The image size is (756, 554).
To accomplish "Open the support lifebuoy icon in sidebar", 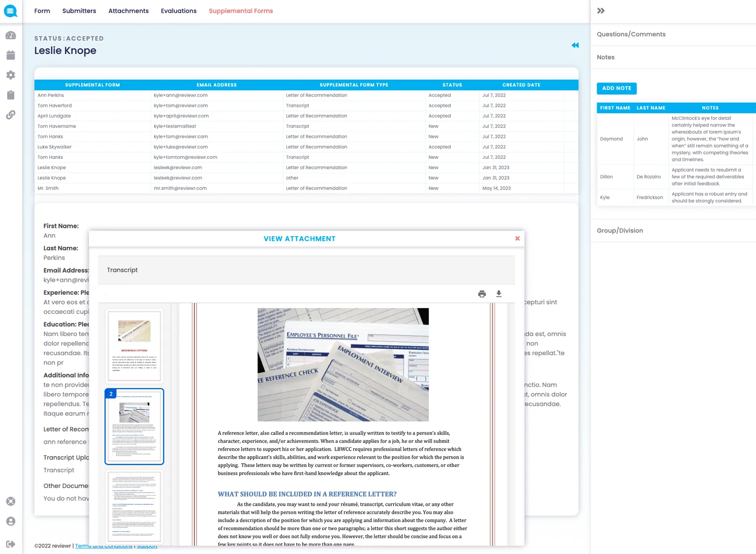I will click(11, 501).
